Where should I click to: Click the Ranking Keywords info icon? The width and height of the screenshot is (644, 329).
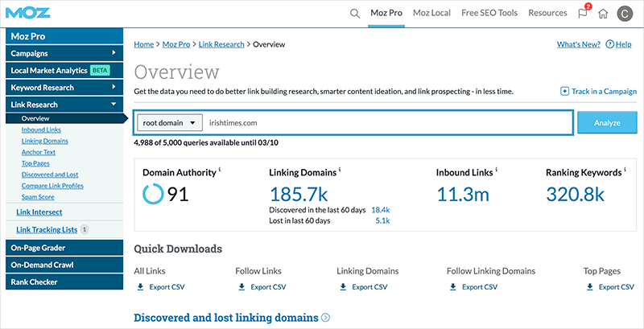point(625,169)
